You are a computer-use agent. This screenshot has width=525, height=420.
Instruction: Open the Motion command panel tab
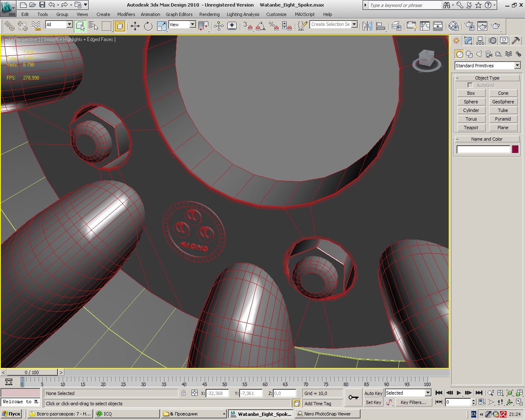(x=492, y=41)
